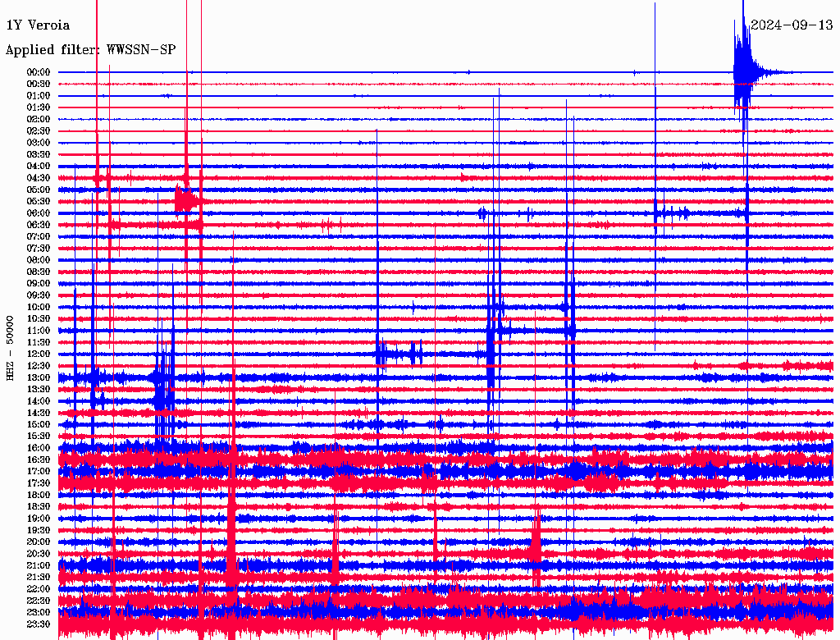
Task: Select the 08:30 time label
Action: (x=39, y=272)
